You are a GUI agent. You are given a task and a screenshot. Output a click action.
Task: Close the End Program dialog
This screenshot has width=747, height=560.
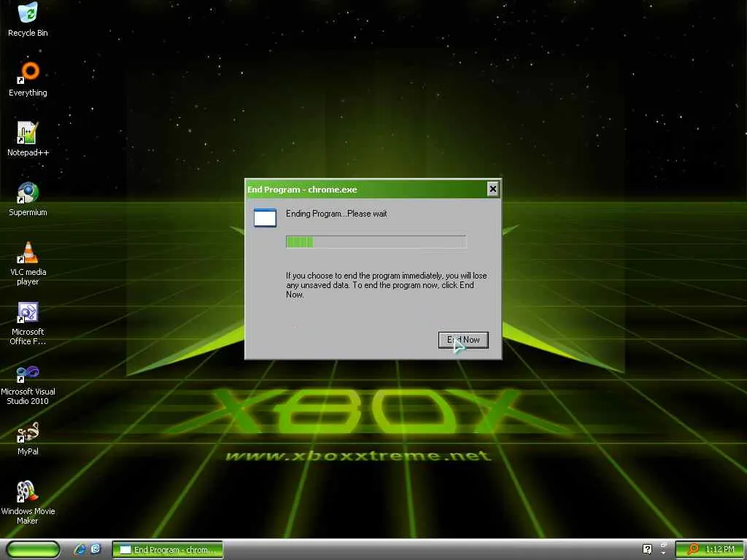coord(492,189)
